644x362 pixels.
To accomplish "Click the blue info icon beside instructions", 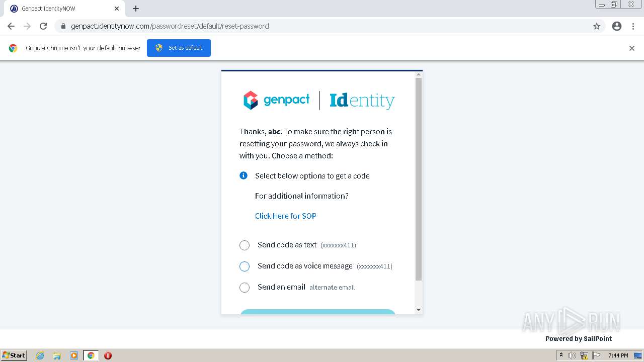I will pos(244,175).
